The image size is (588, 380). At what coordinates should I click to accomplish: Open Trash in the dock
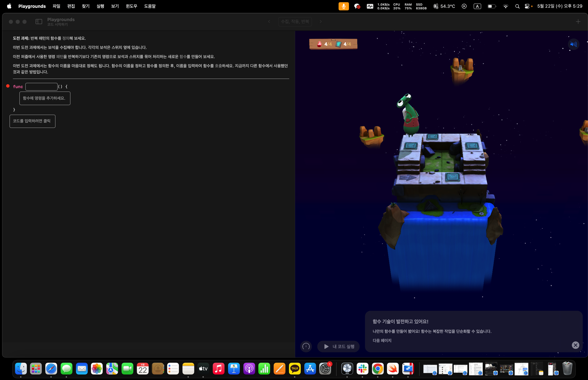[x=567, y=369]
